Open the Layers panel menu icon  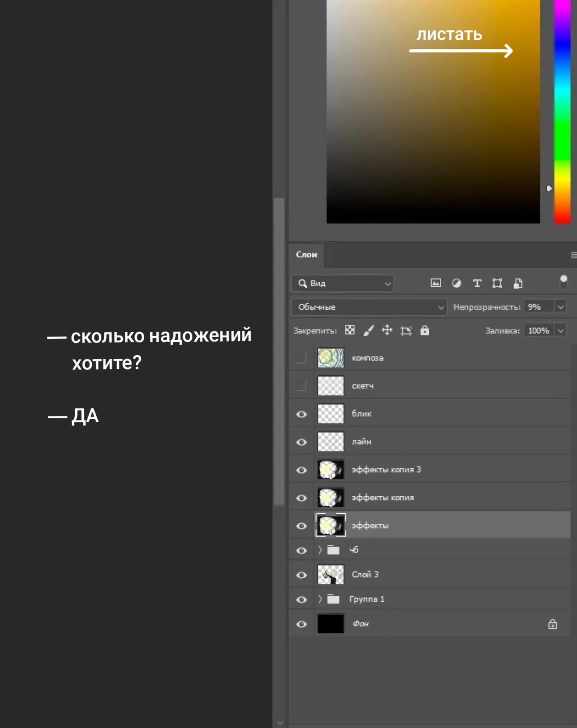(x=573, y=255)
